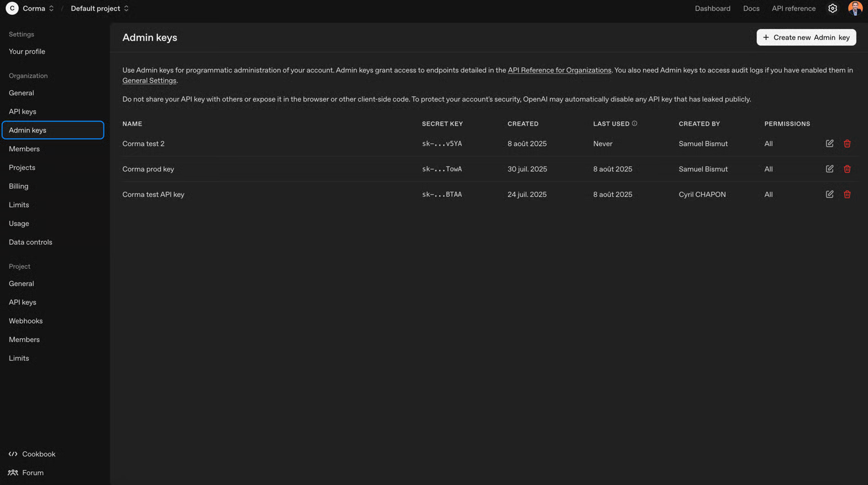Open the Forum link

pos(33,473)
